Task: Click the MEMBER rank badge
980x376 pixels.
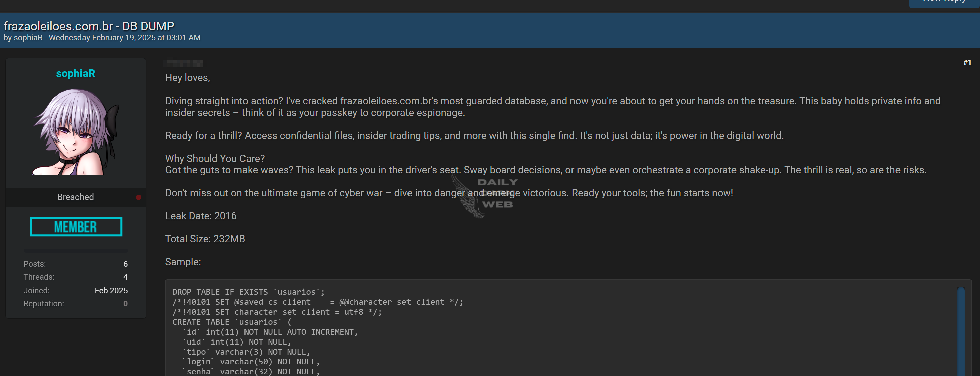Action: coord(76,227)
